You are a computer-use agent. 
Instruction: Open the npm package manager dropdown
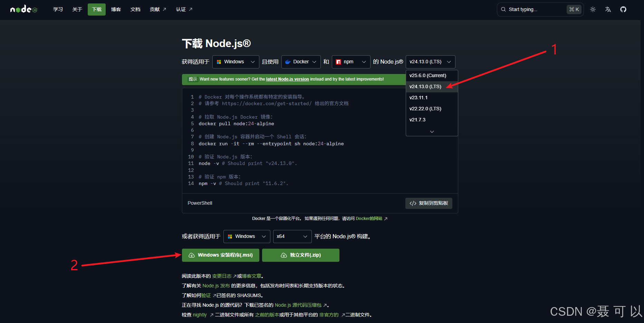click(351, 62)
